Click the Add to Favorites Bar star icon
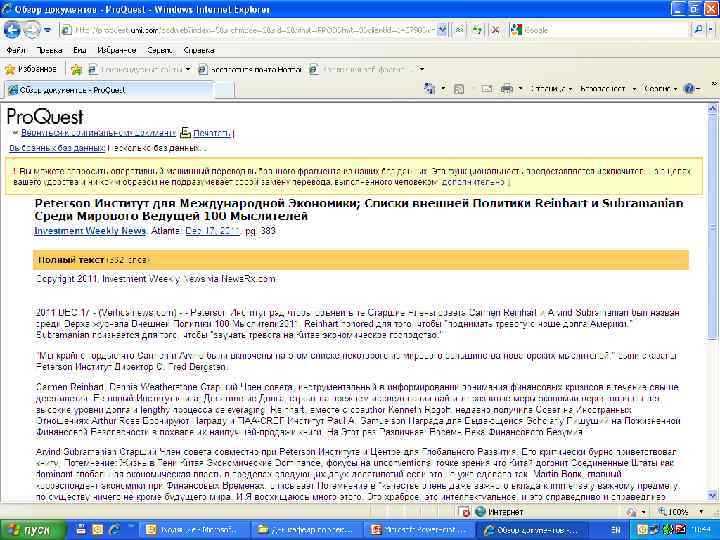Viewport: 720px width, 540px height. (76, 69)
